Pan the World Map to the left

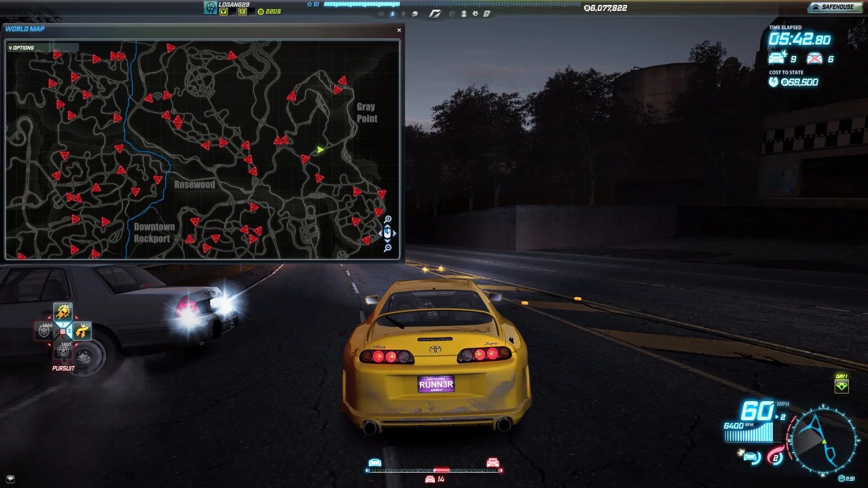point(380,234)
